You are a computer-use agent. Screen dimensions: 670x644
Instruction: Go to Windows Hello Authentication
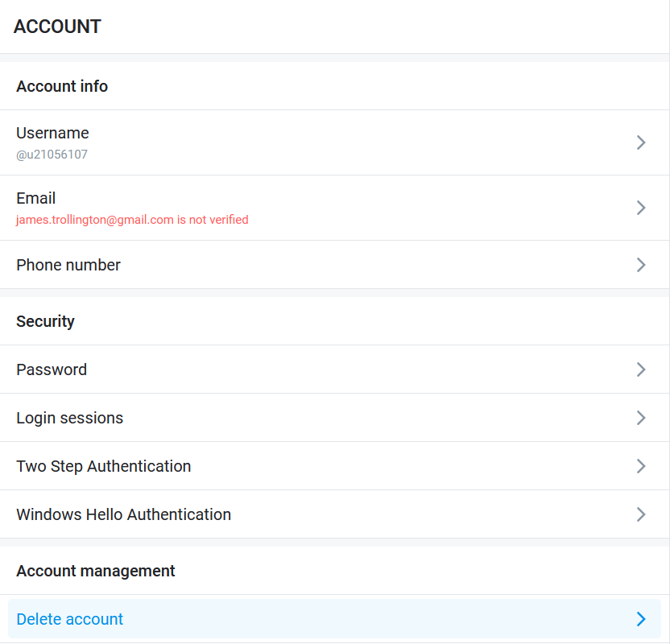(123, 514)
